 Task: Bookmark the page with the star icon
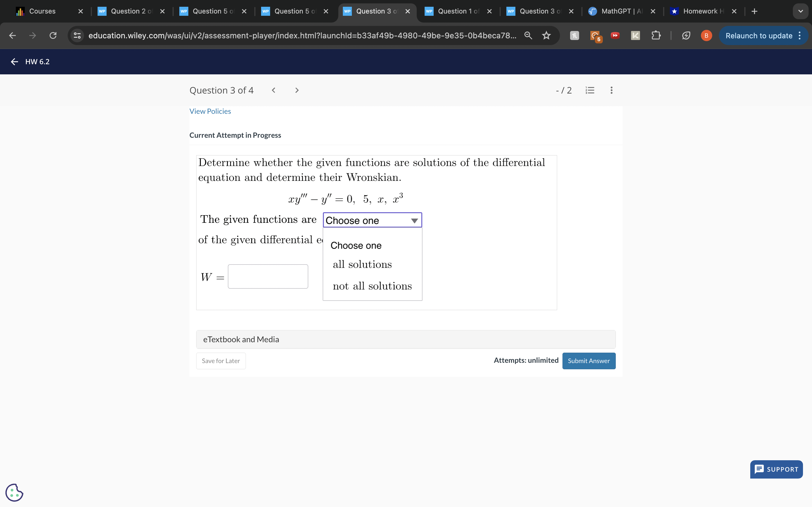546,35
